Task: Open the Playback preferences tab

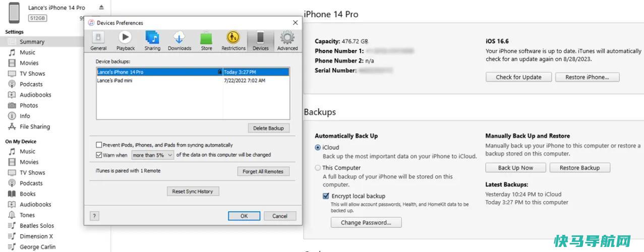Action: [125, 41]
